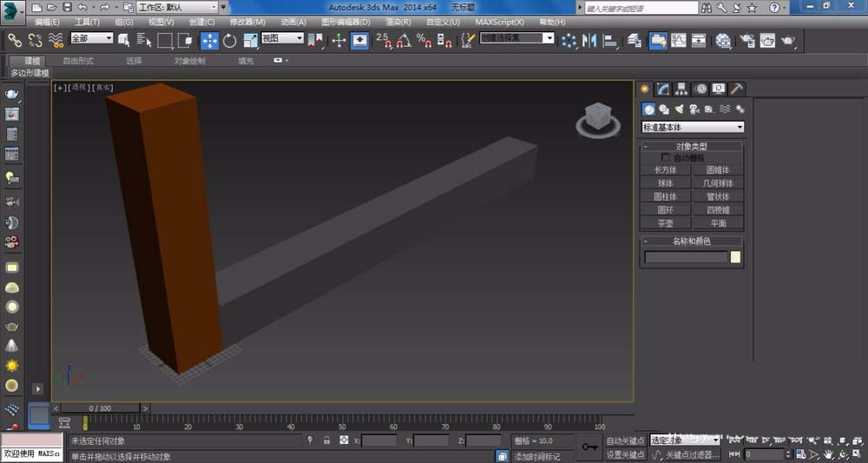Image resolution: width=868 pixels, height=463 pixels.
Task: Click the object color swatch
Action: tap(736, 257)
